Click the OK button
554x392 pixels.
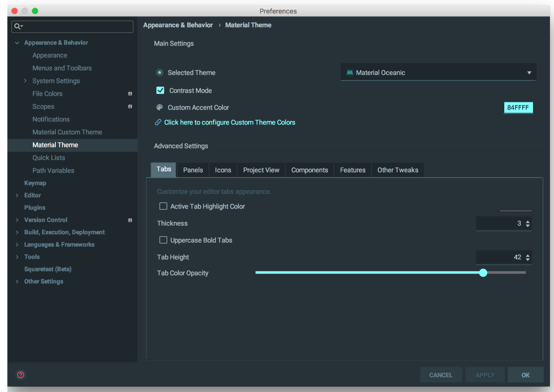coord(525,375)
